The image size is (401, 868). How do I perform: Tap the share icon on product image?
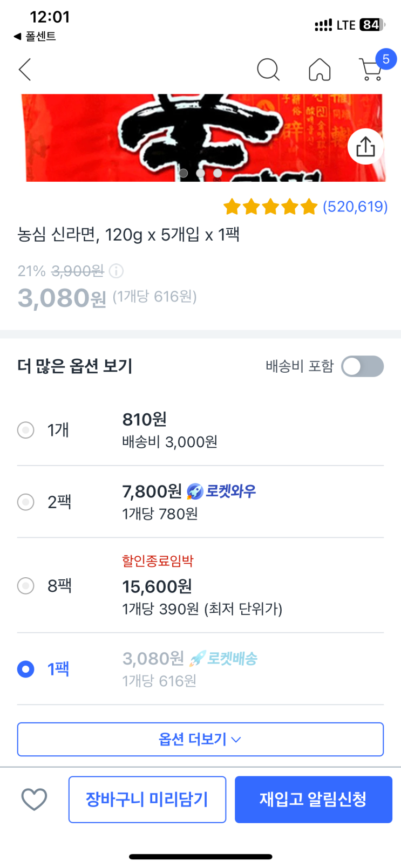365,147
